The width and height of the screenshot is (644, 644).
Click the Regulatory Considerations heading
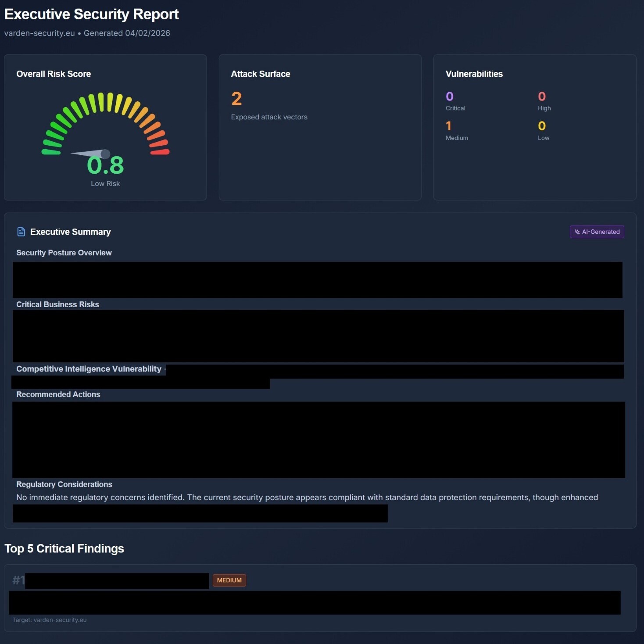coord(64,484)
